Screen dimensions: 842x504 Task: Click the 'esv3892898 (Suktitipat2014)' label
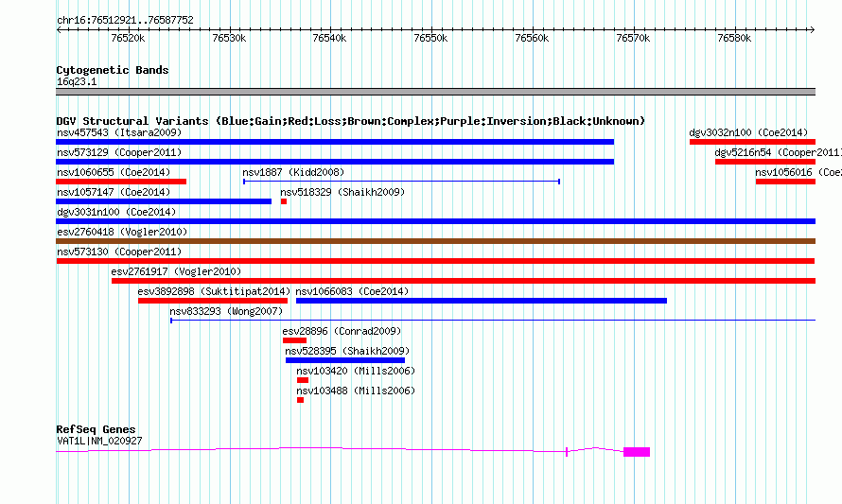(x=214, y=291)
